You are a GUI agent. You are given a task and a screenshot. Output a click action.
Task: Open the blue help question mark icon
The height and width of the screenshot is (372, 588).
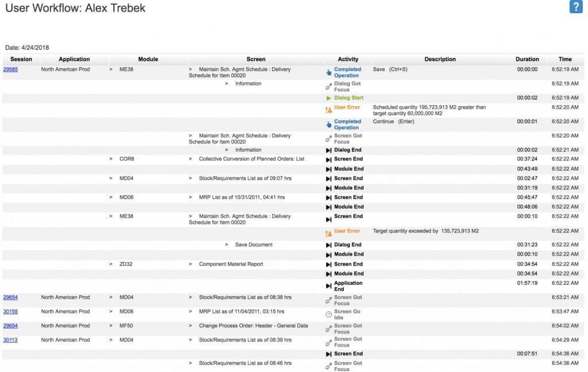576,7
